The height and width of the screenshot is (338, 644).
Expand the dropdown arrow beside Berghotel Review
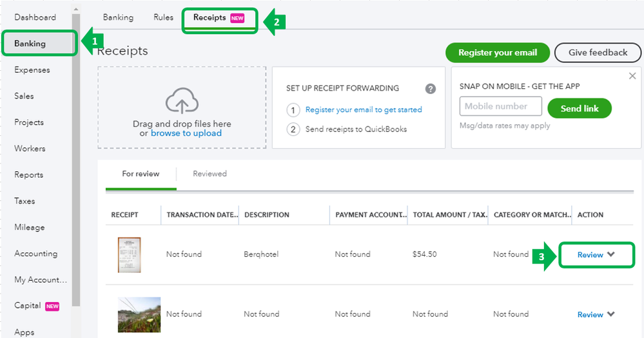click(611, 254)
